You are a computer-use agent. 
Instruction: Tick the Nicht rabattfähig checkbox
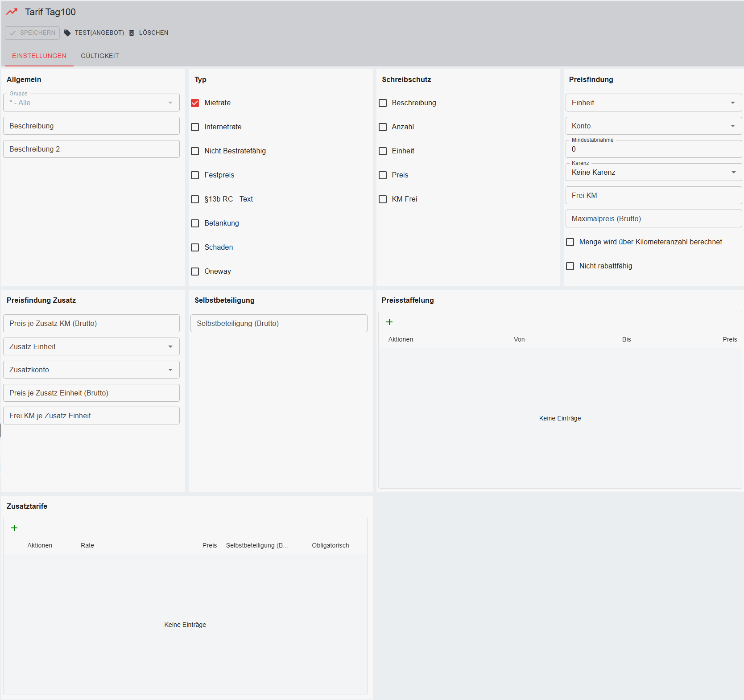[x=570, y=266]
